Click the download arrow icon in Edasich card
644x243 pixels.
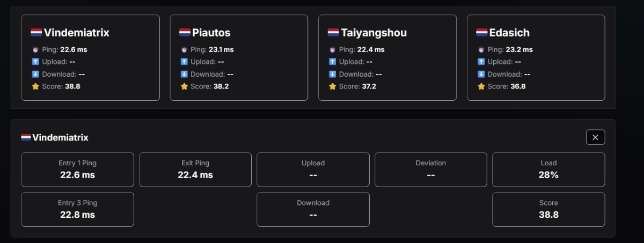click(x=481, y=74)
